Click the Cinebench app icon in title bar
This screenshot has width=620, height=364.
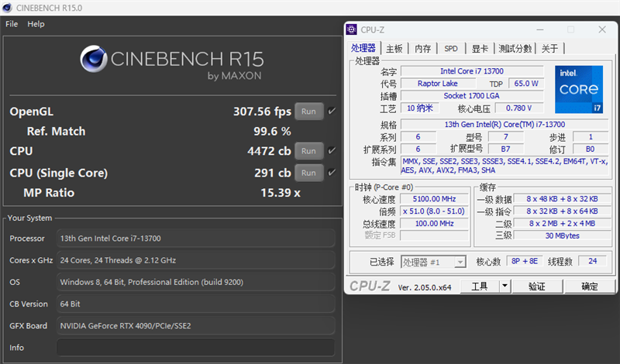pyautogui.click(x=8, y=7)
